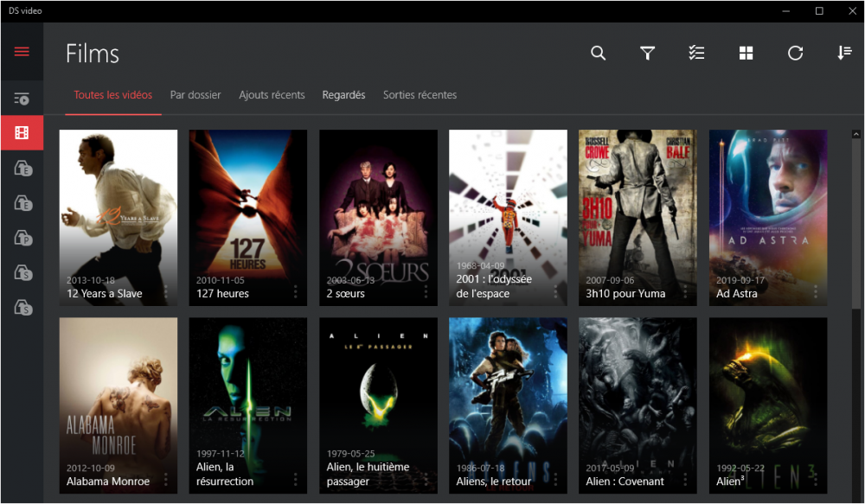Open the hamburger navigation menu
Screen dimensions: 865x504
pyautogui.click(x=22, y=52)
